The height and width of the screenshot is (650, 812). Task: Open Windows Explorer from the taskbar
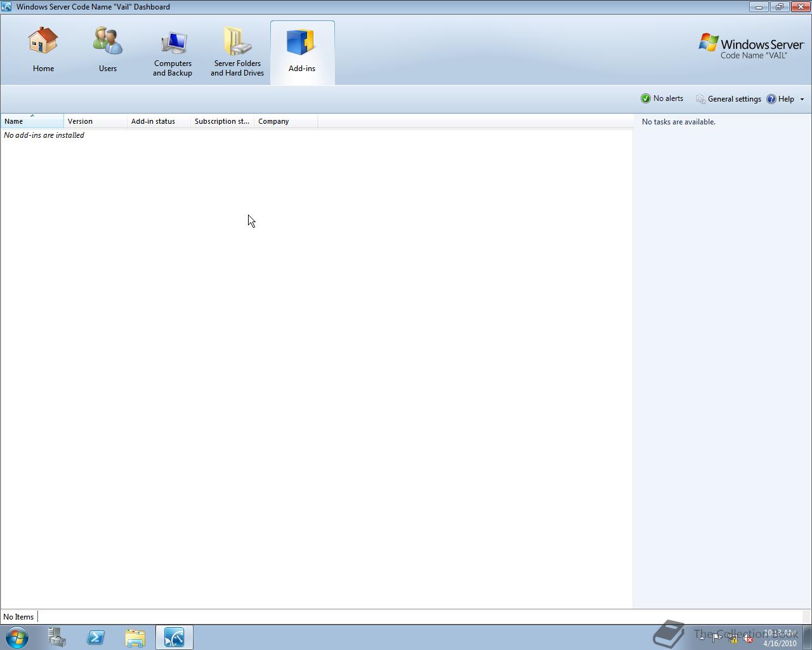[135, 637]
